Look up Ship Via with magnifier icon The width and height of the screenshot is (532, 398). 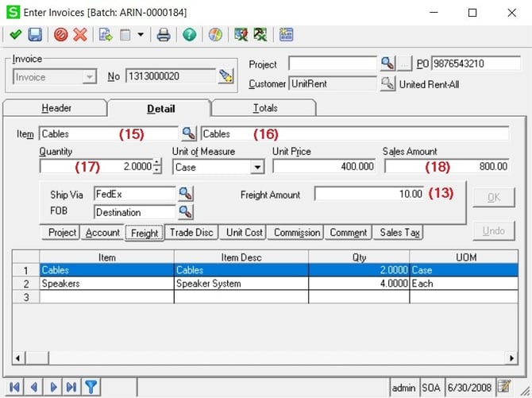click(185, 193)
